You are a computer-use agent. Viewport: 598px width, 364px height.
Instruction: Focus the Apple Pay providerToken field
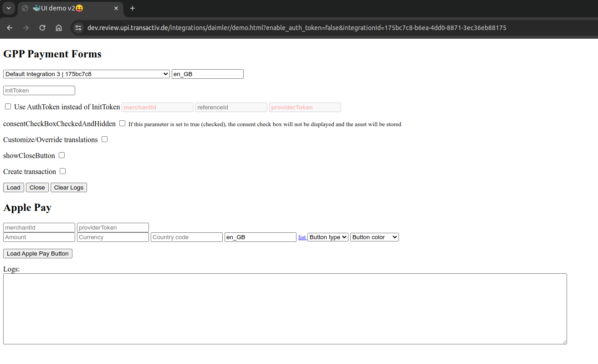[x=113, y=228]
